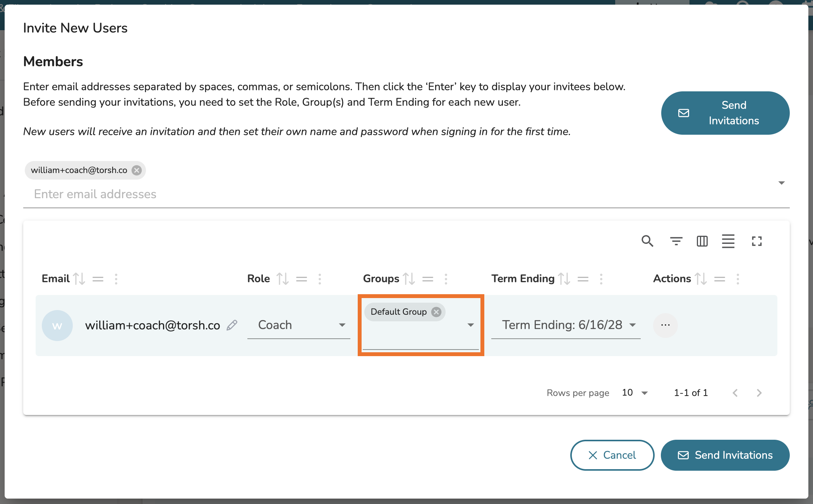
Task: Expand Groups selection dropdown arrow
Action: [471, 325]
